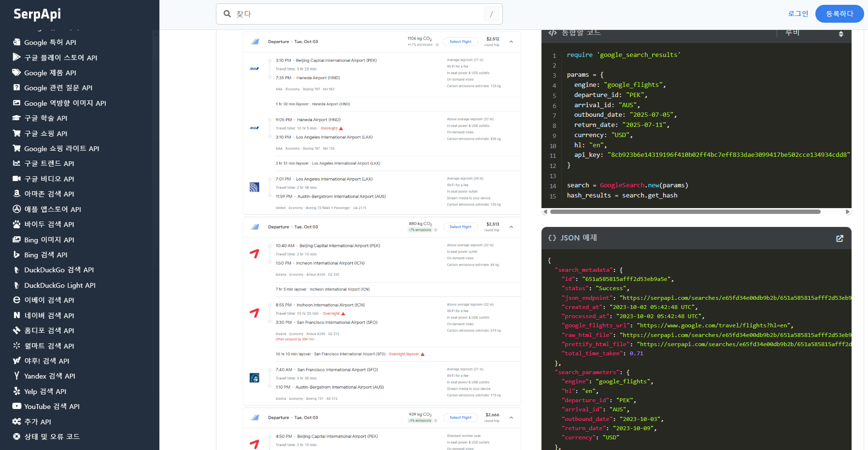This screenshot has height=450, width=868.
Task: Click the 애플 앱스토어 API icon
Action: (16, 209)
